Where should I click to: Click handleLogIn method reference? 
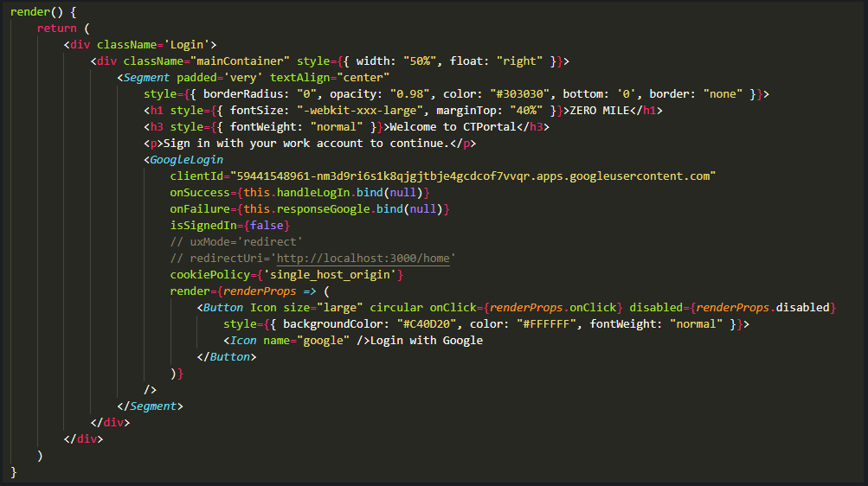(312, 192)
